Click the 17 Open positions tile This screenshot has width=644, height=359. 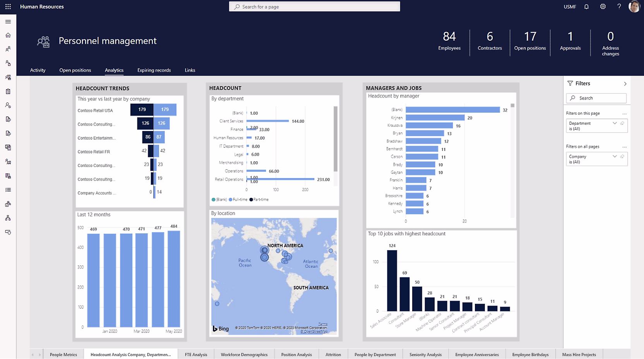[530, 41]
